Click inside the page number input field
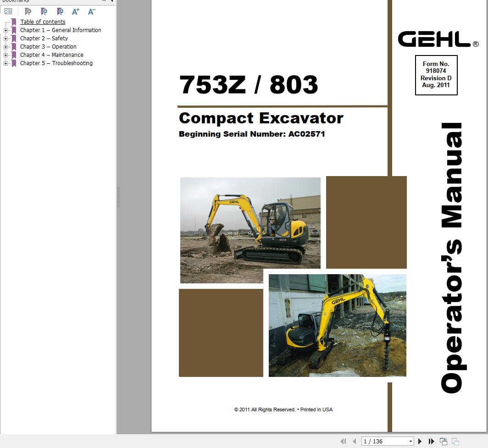The width and height of the screenshot is (488, 448). pyautogui.click(x=381, y=441)
